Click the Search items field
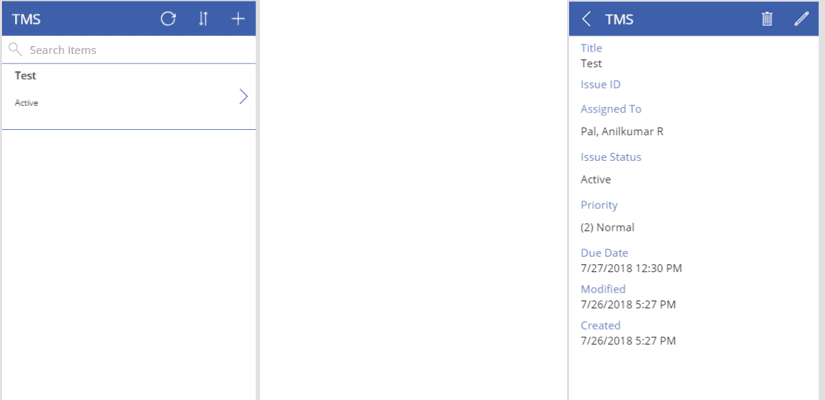This screenshot has width=825, height=400. click(x=130, y=50)
